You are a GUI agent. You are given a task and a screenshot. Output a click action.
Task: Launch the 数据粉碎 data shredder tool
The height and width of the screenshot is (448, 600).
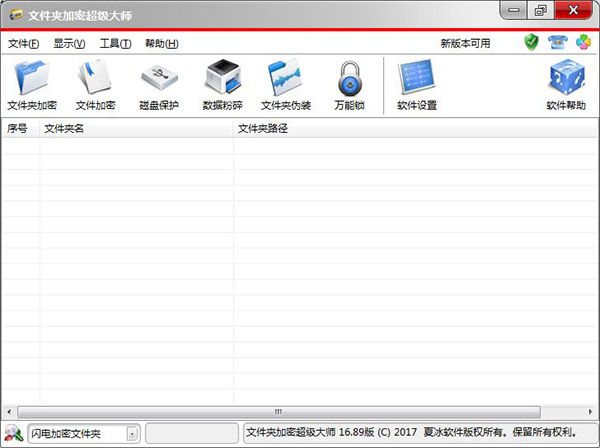point(223,85)
